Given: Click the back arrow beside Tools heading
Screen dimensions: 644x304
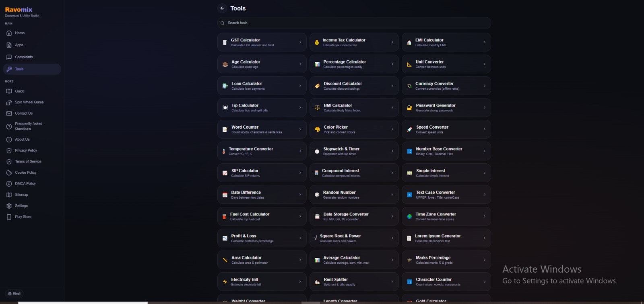Looking at the screenshot, I should [222, 8].
